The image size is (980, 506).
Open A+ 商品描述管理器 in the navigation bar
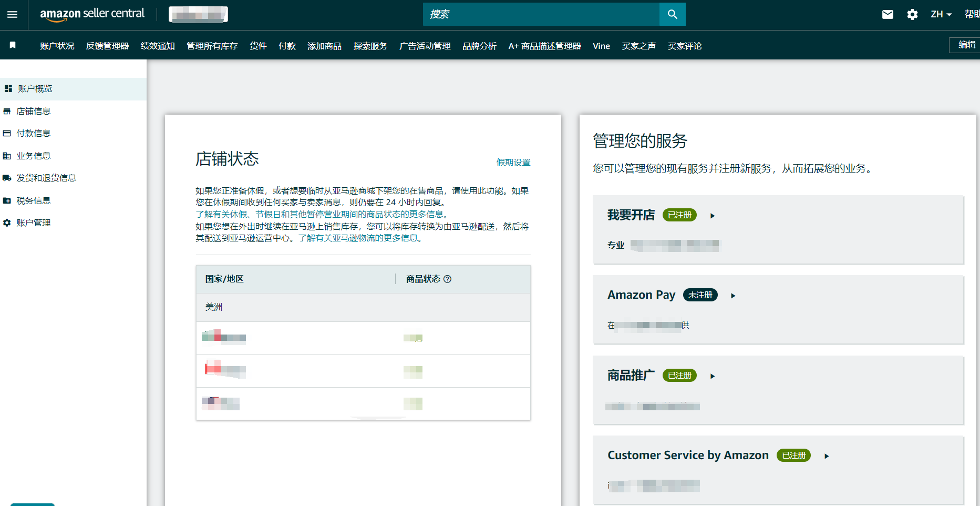544,46
